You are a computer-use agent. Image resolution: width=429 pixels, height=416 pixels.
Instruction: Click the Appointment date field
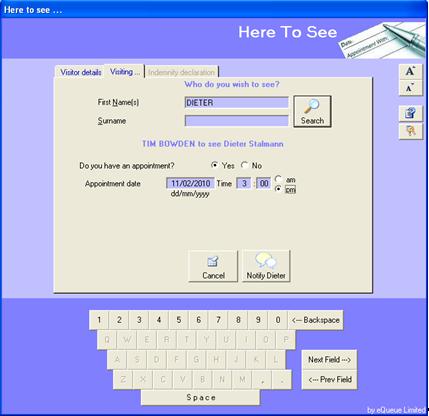190,183
